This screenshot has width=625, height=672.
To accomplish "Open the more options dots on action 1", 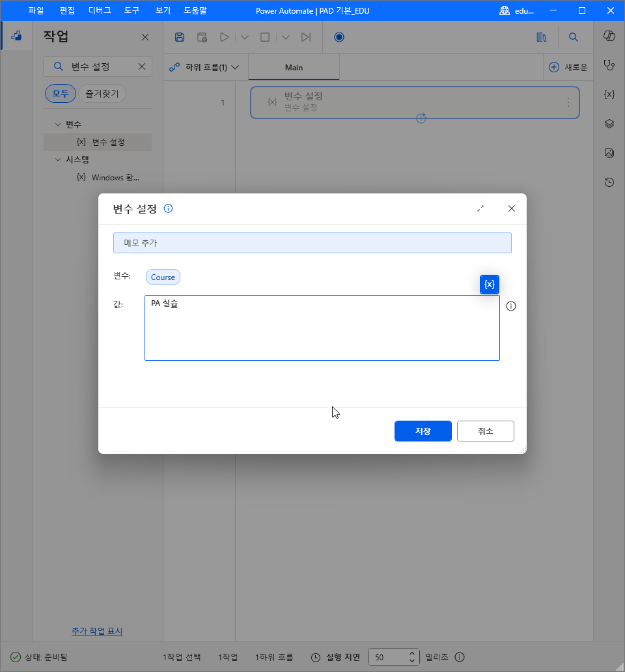I will click(568, 102).
